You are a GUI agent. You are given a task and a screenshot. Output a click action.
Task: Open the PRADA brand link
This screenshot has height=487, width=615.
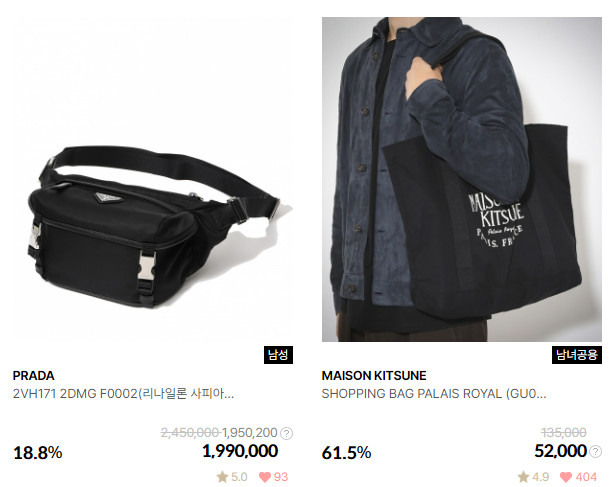[x=33, y=376]
